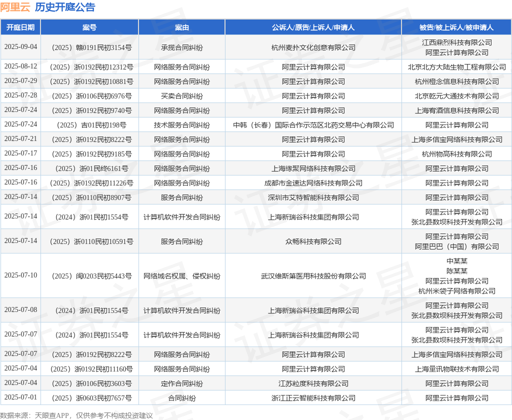Click plaintiff "江苏粒度科技有限公司"
512x420 pixels.
[x=313, y=383]
